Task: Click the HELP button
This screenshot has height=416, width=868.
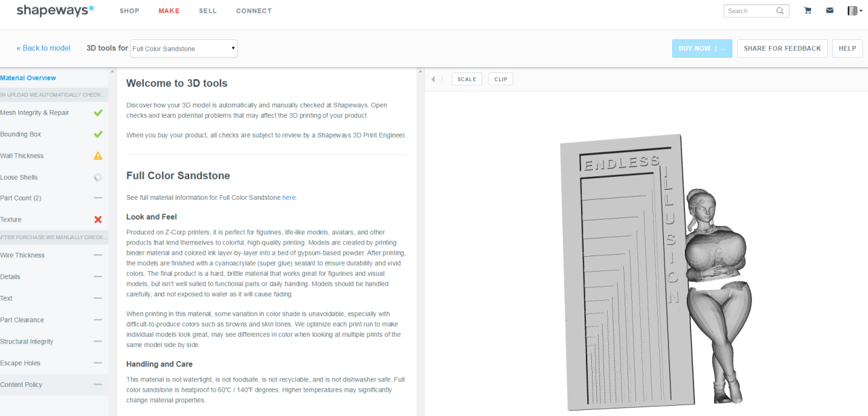Action: (847, 49)
